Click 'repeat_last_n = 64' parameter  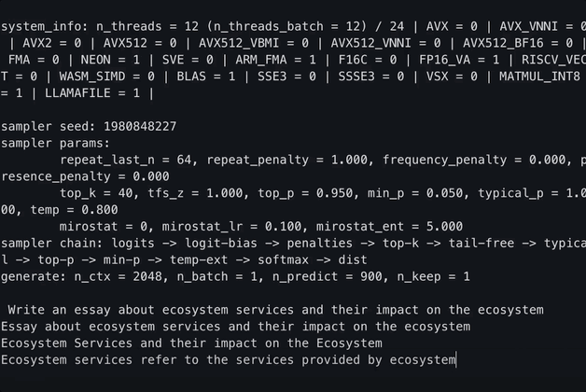pos(126,160)
